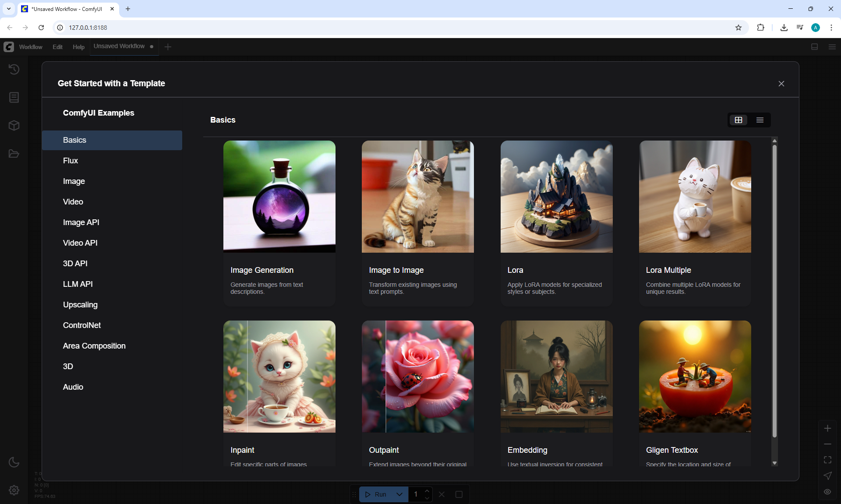Select the Flux template category

[x=71, y=161]
